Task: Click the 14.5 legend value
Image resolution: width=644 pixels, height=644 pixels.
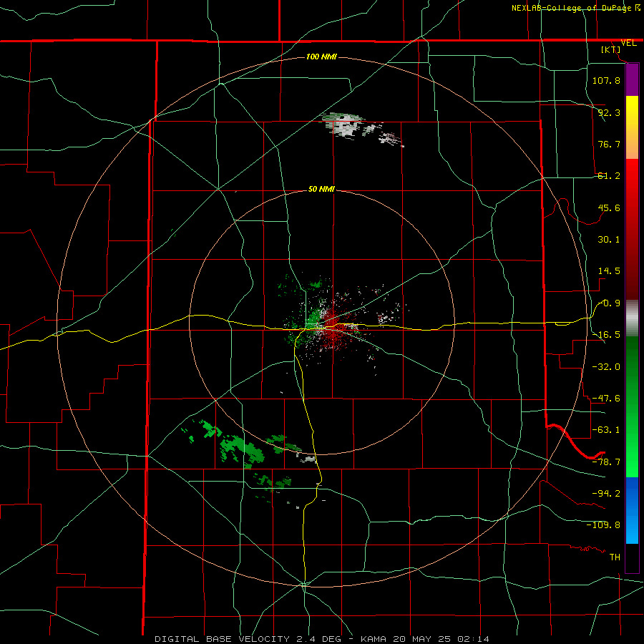Action: (609, 271)
